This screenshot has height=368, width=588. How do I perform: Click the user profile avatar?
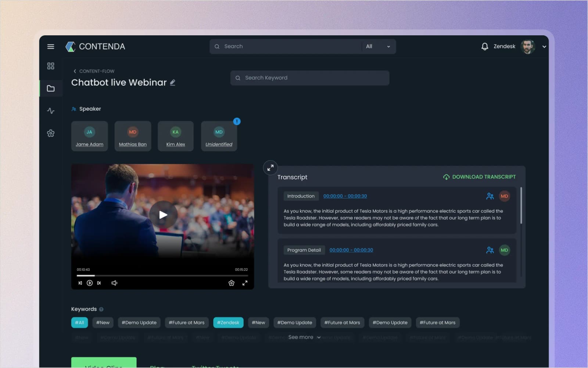(528, 46)
